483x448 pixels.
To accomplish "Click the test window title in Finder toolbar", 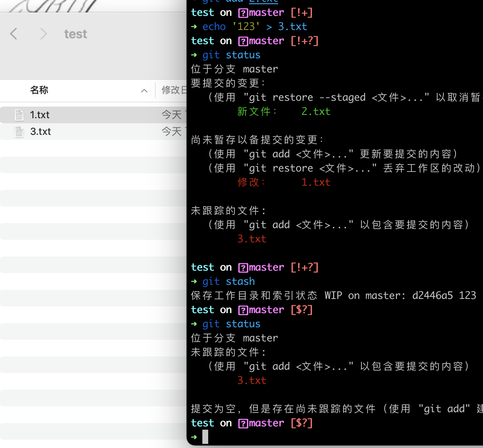I will [x=75, y=34].
